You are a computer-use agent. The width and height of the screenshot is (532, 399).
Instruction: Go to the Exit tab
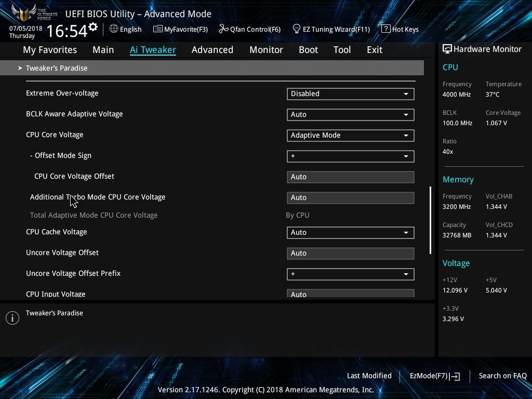click(x=375, y=50)
